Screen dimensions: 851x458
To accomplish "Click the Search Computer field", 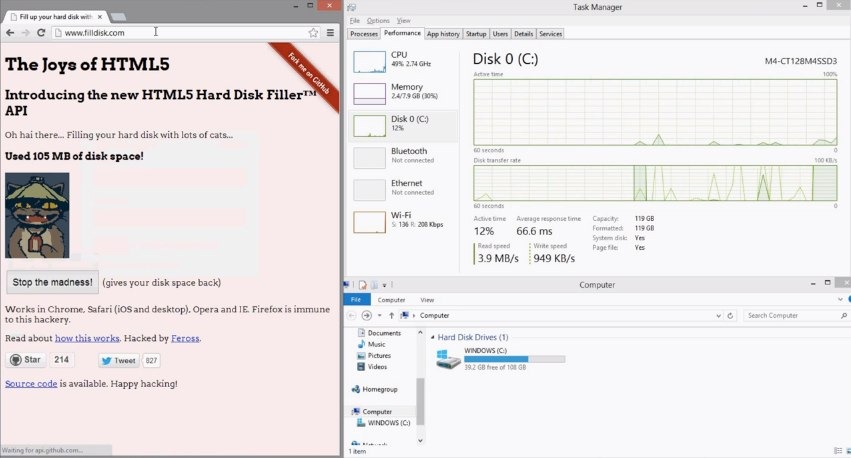I will [788, 316].
